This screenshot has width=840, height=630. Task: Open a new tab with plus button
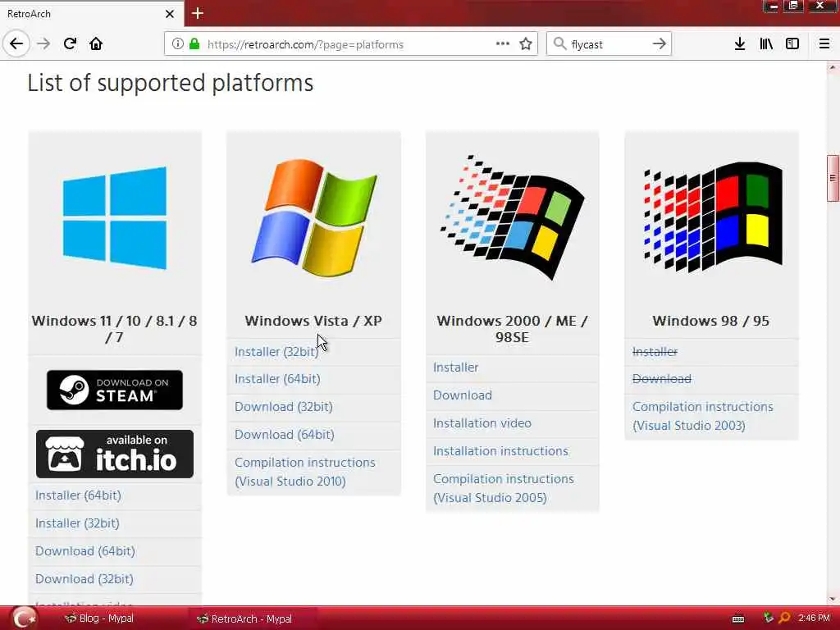click(197, 13)
